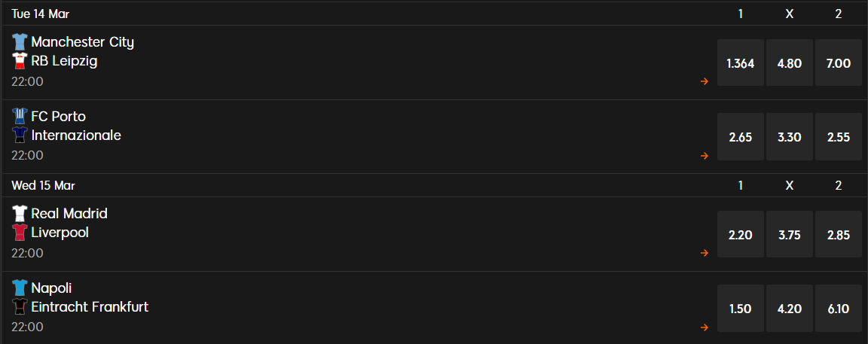This screenshot has height=344, width=868.
Task: Click RB Leipzig white and red jersey icon
Action: pos(20,61)
